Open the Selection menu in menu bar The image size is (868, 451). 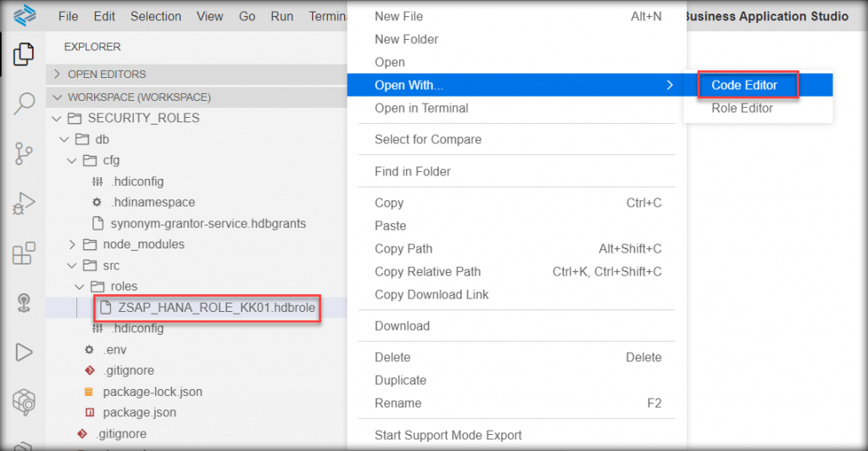[x=156, y=17]
